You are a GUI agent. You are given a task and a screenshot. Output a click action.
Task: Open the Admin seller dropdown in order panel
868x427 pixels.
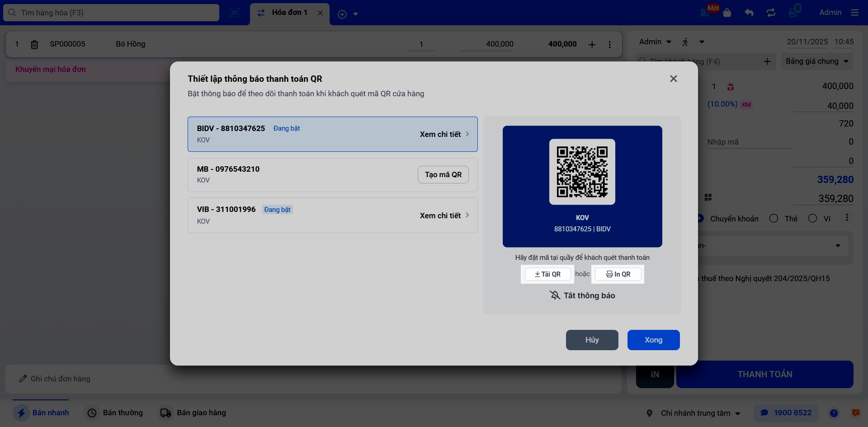[x=655, y=42]
